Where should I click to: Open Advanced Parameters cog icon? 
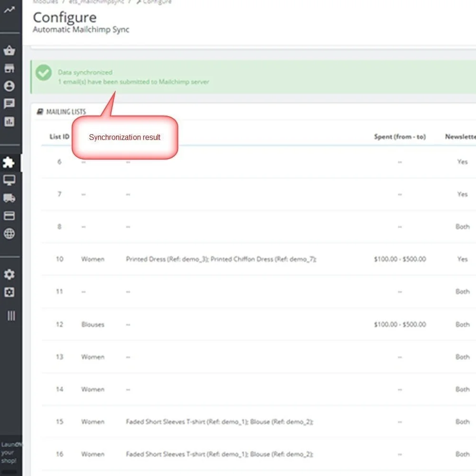[x=10, y=292]
